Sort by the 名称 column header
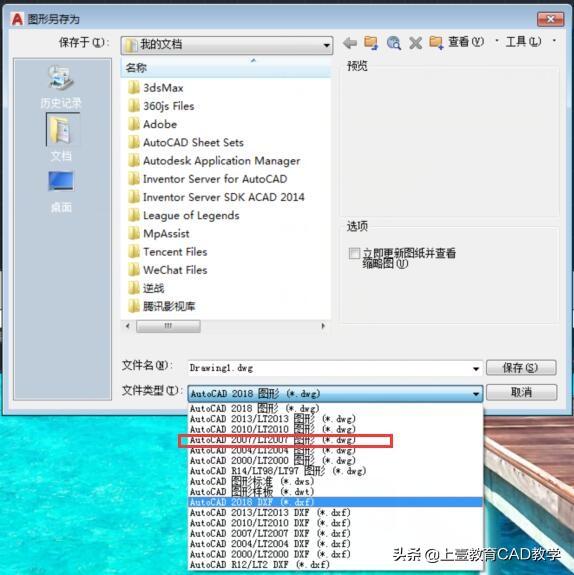574x575 pixels. pyautogui.click(x=225, y=68)
